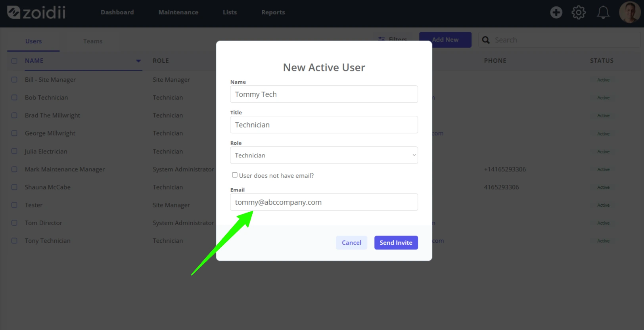
Task: Open user Tom Director
Action: (x=44, y=223)
